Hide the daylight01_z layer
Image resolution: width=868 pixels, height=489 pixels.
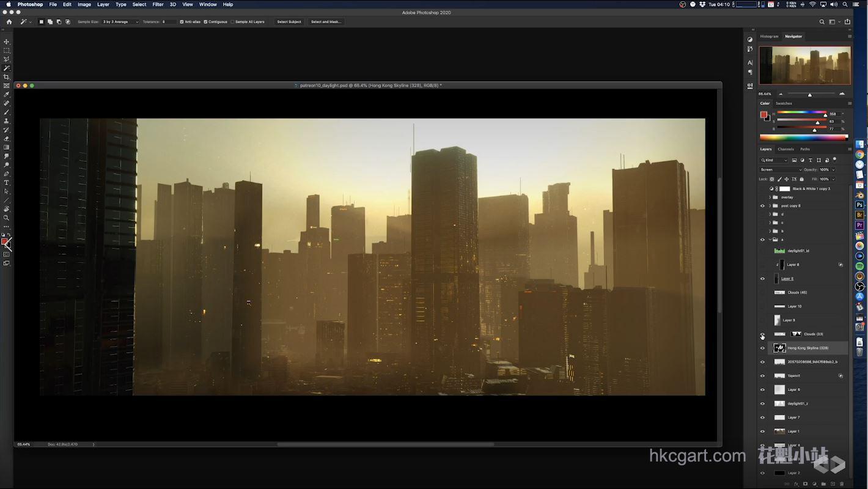click(x=762, y=403)
